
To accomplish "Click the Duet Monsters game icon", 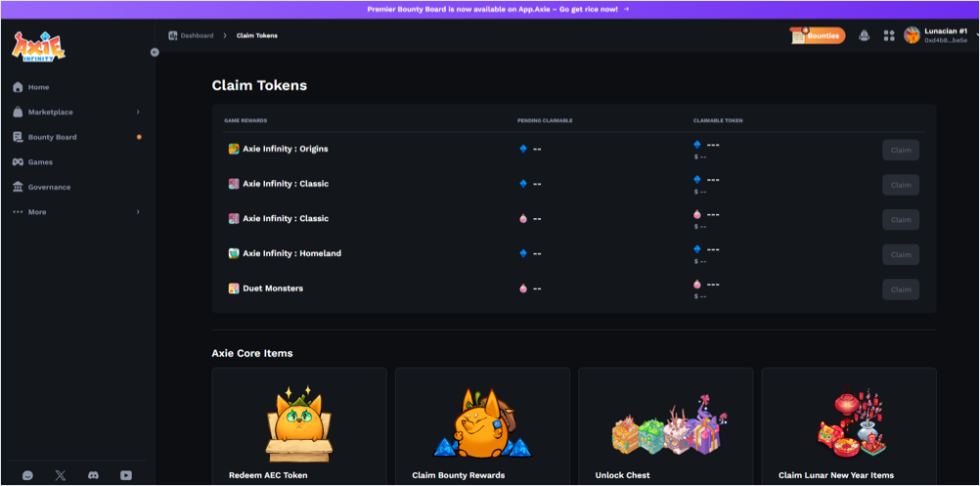I will (x=234, y=288).
